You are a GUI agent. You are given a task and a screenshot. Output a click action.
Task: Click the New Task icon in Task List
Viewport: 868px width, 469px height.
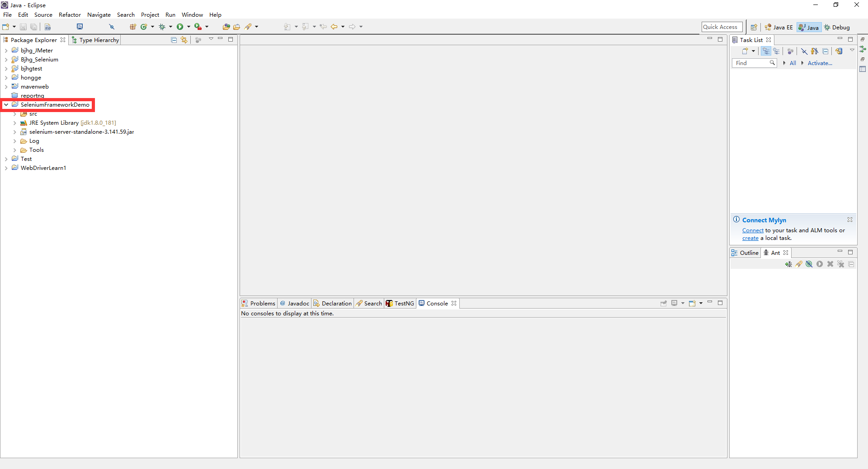click(x=745, y=51)
